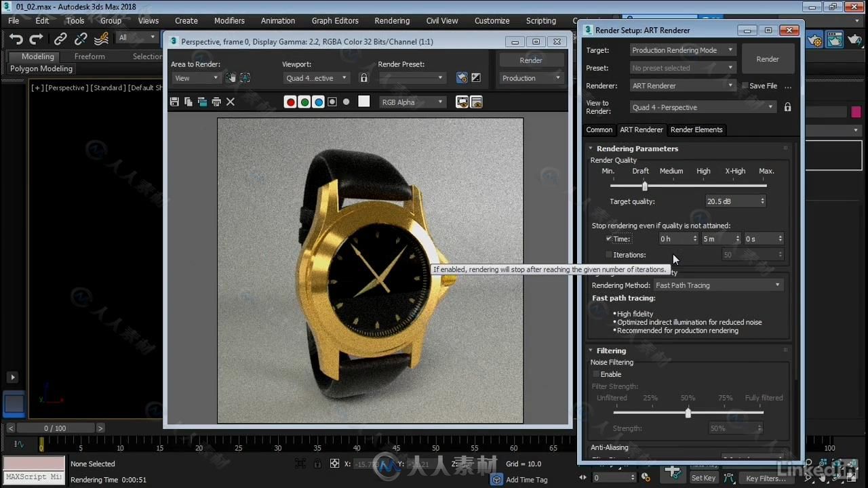Toggle UI overlay in frame window
This screenshot has height=488, width=868.
click(462, 102)
